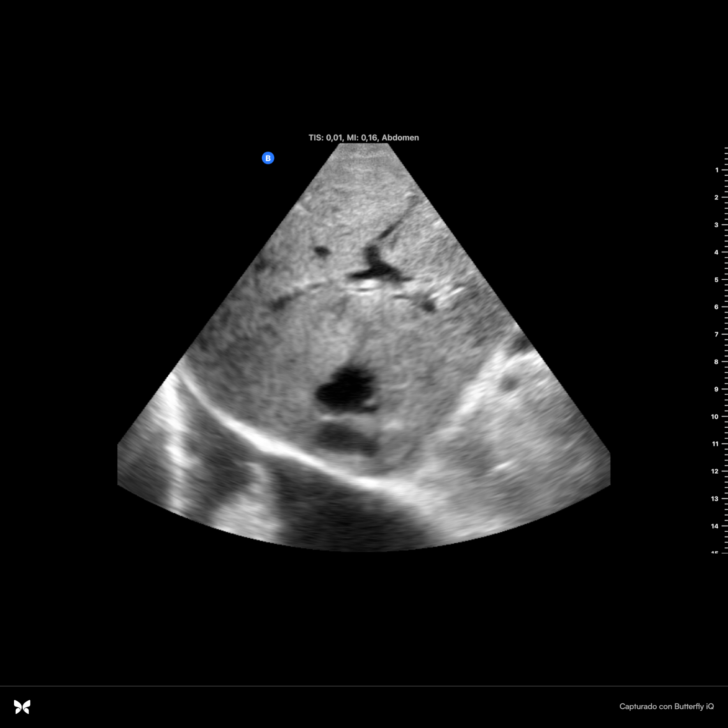The image size is (728, 728).
Task: Click depth scale mark 6
Action: pos(717,307)
